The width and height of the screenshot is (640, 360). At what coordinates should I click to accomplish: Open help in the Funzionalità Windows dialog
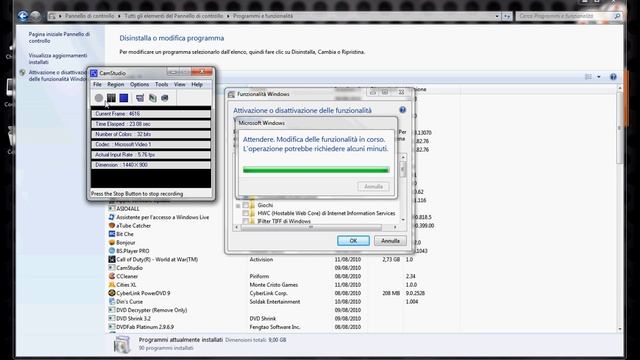coord(402,110)
